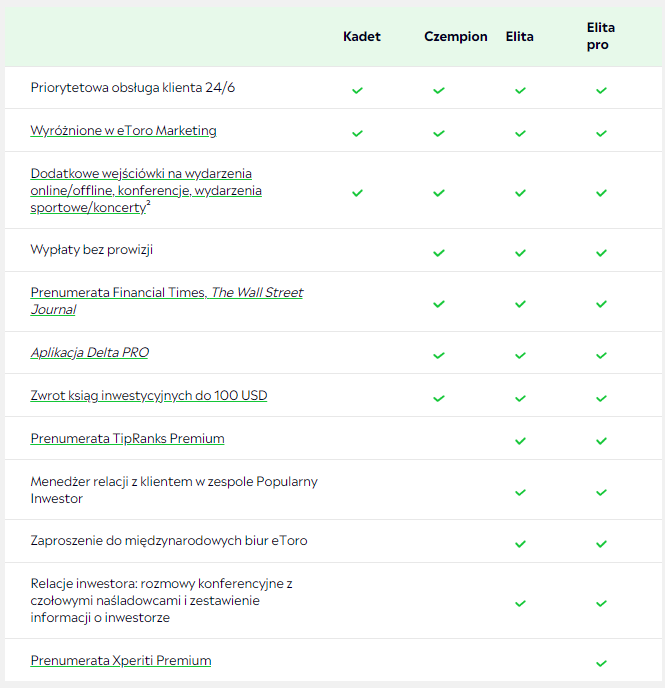Click Elita checkmark for Relacje inwestora row
665x688 pixels.
click(x=520, y=603)
